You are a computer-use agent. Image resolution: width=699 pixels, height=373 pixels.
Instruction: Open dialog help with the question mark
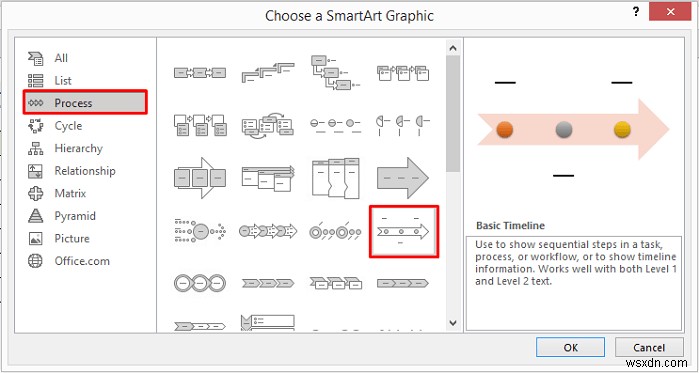(636, 12)
